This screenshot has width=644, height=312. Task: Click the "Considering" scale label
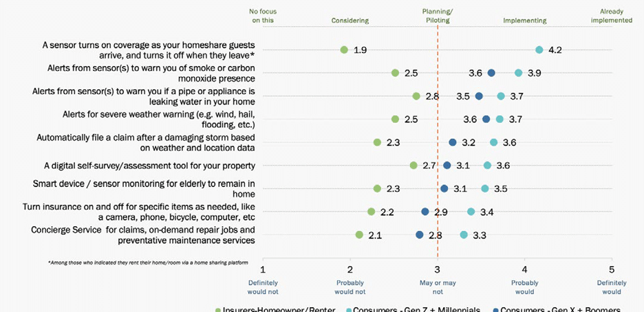click(x=350, y=21)
